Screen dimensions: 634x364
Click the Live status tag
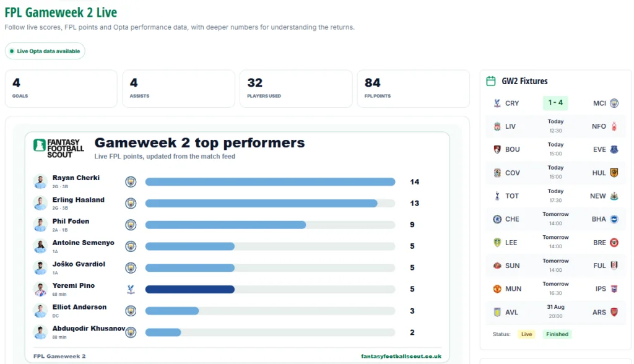coord(526,334)
